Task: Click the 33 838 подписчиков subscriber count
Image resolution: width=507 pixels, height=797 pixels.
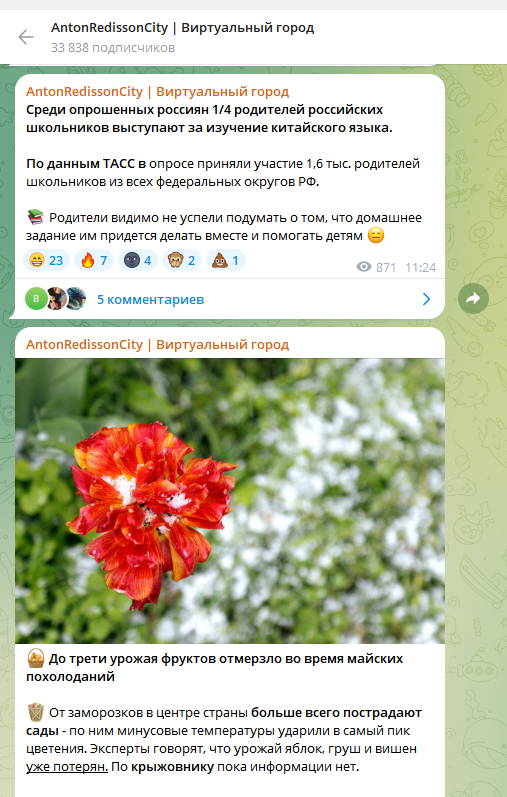Action: tap(113, 48)
